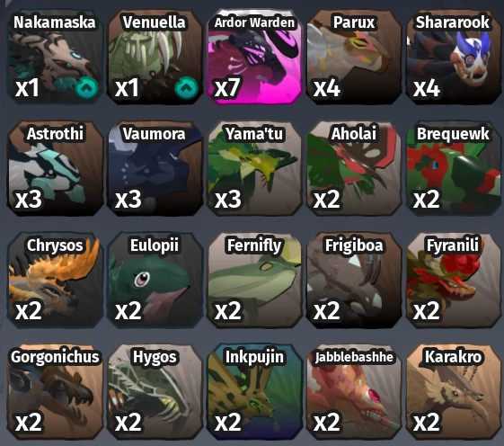Screen dimensions: 504x446
Task: Select the Gorgonichus creature card
Action: pos(55,392)
